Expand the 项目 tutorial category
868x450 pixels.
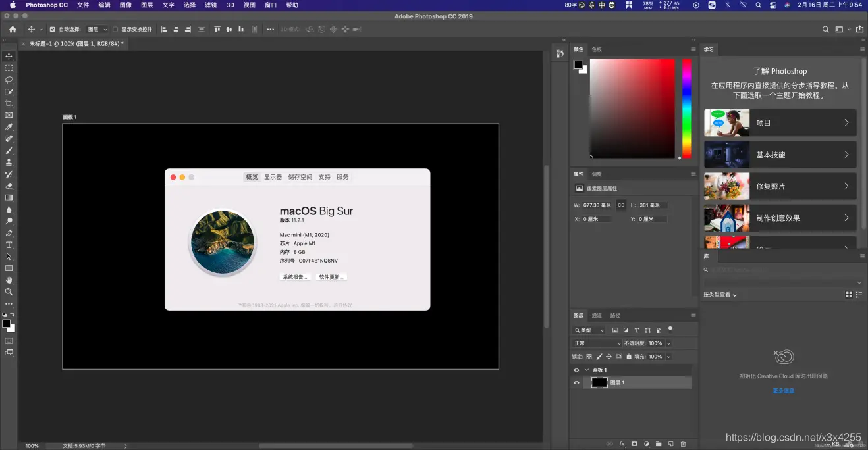pyautogui.click(x=780, y=123)
